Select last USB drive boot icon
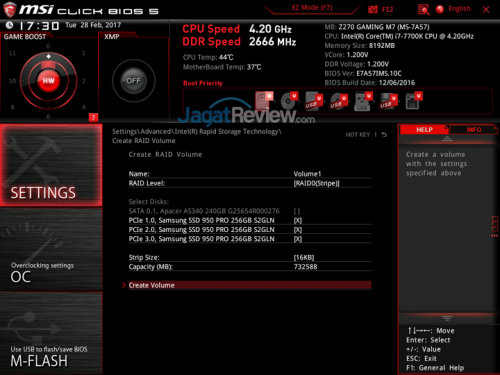Screen dimensions: 500x375 [388, 101]
